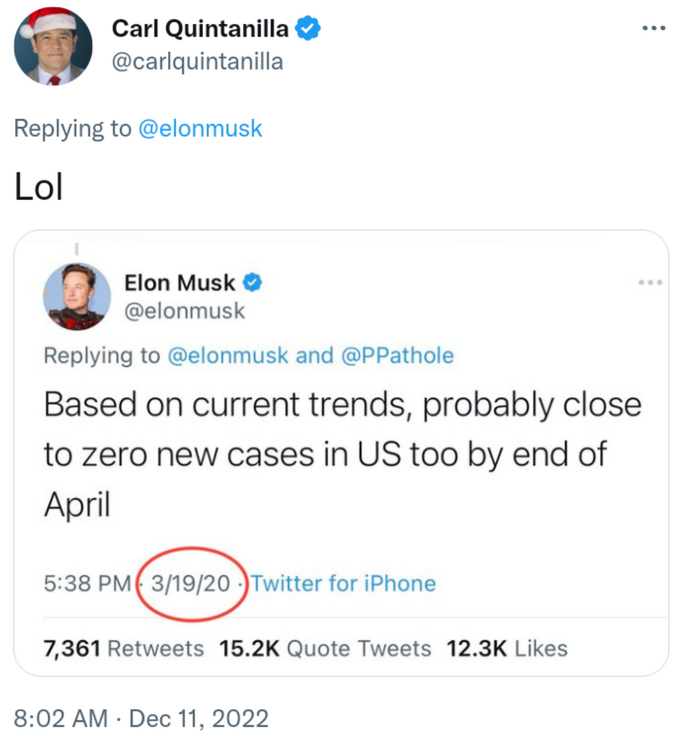Click Carl Quintanilla's profile avatar

point(53,47)
